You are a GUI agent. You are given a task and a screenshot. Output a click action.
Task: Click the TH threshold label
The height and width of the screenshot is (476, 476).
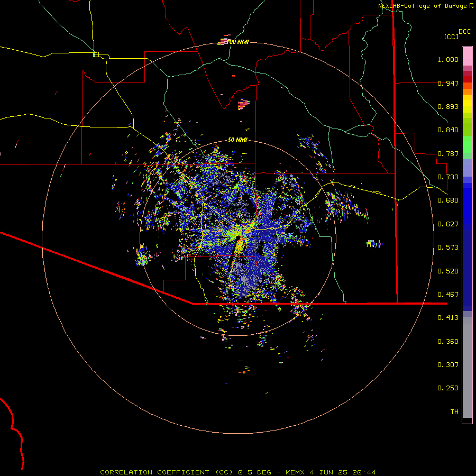(x=454, y=412)
